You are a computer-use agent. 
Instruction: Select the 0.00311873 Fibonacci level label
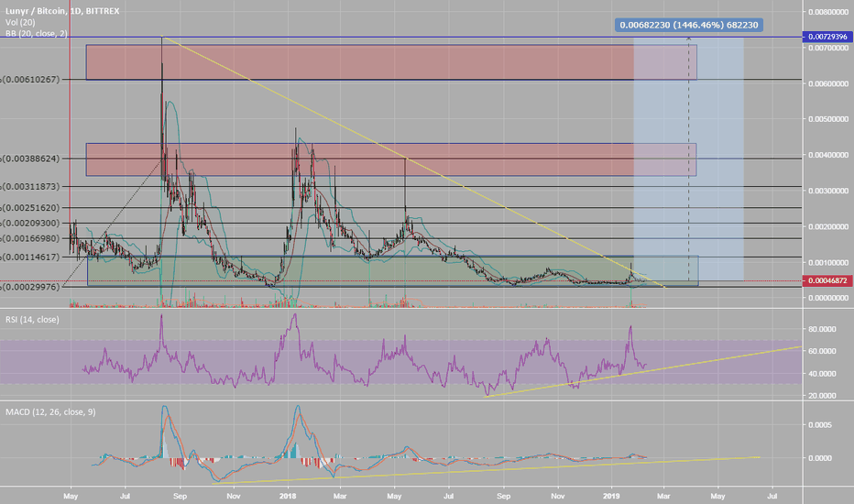(30, 186)
